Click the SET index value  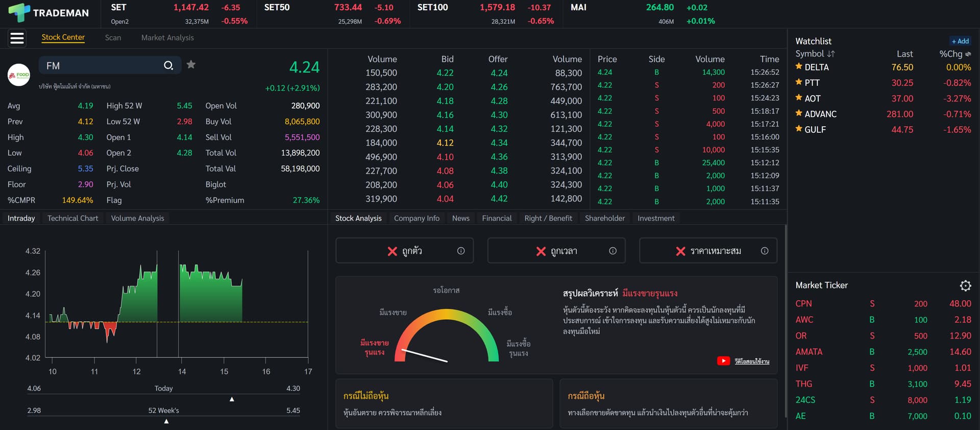(x=191, y=8)
